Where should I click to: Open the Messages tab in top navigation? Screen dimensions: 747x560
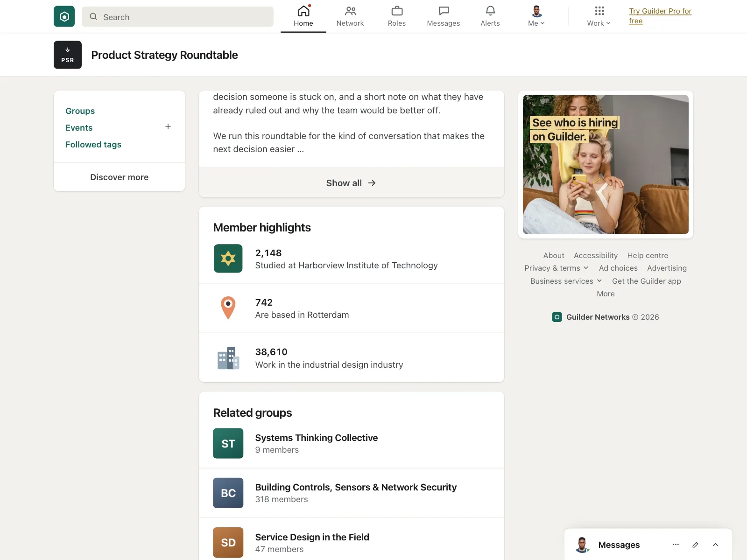(444, 16)
